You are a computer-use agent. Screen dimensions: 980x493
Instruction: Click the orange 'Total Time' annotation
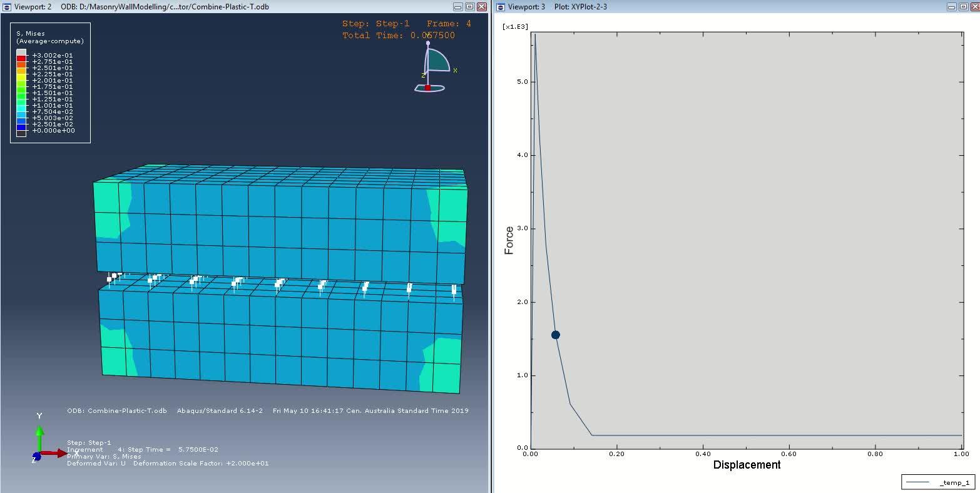click(x=399, y=36)
